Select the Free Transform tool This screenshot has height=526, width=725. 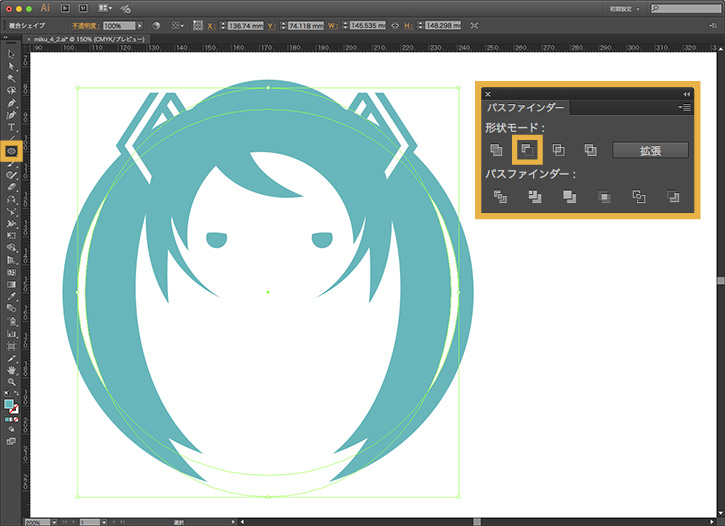click(12, 236)
